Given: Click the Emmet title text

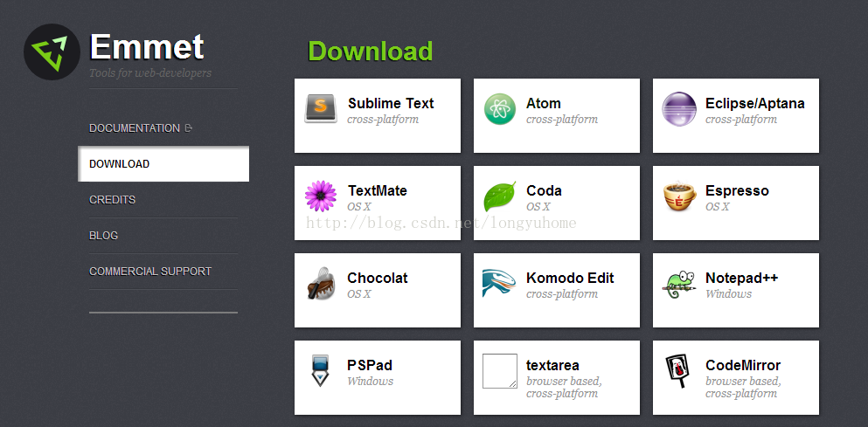Looking at the screenshot, I should 146,46.
